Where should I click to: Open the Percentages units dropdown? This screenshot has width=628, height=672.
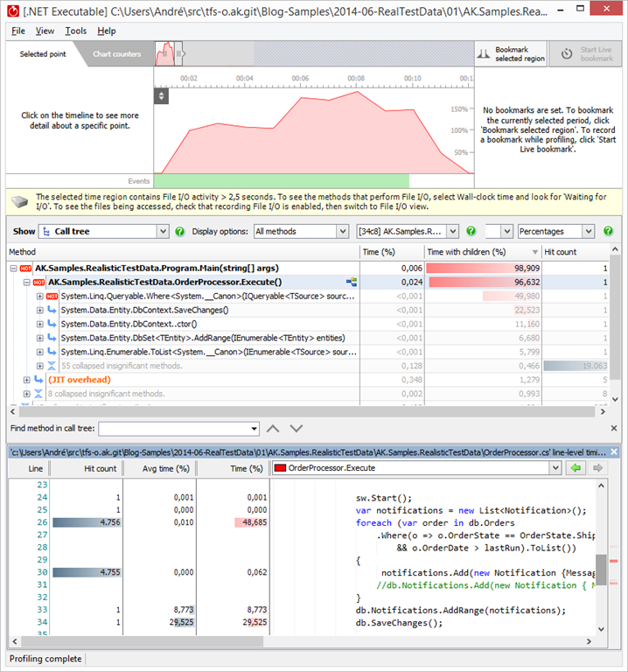pyautogui.click(x=588, y=231)
